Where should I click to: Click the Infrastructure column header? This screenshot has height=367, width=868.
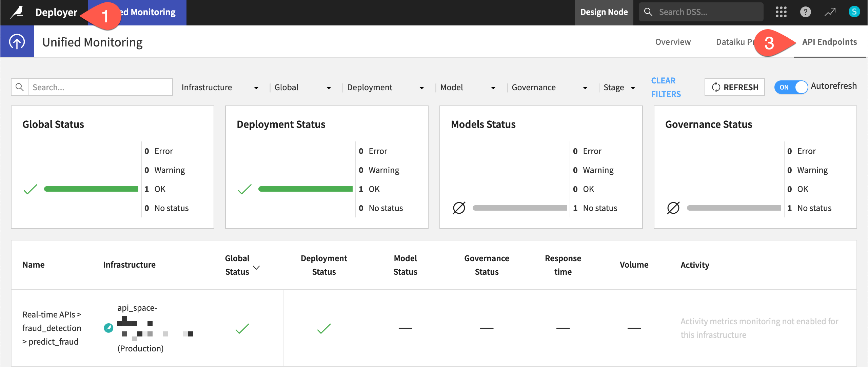129,265
